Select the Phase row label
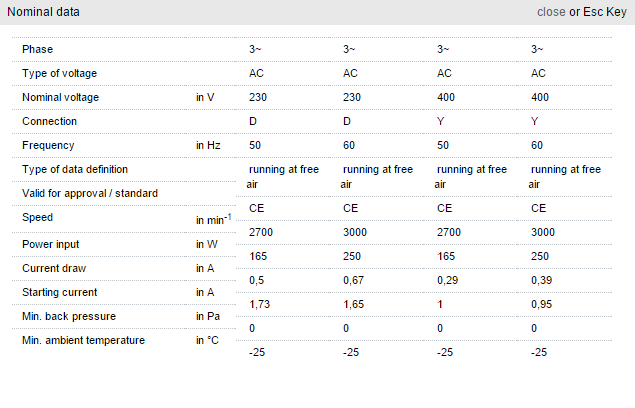 (38, 49)
